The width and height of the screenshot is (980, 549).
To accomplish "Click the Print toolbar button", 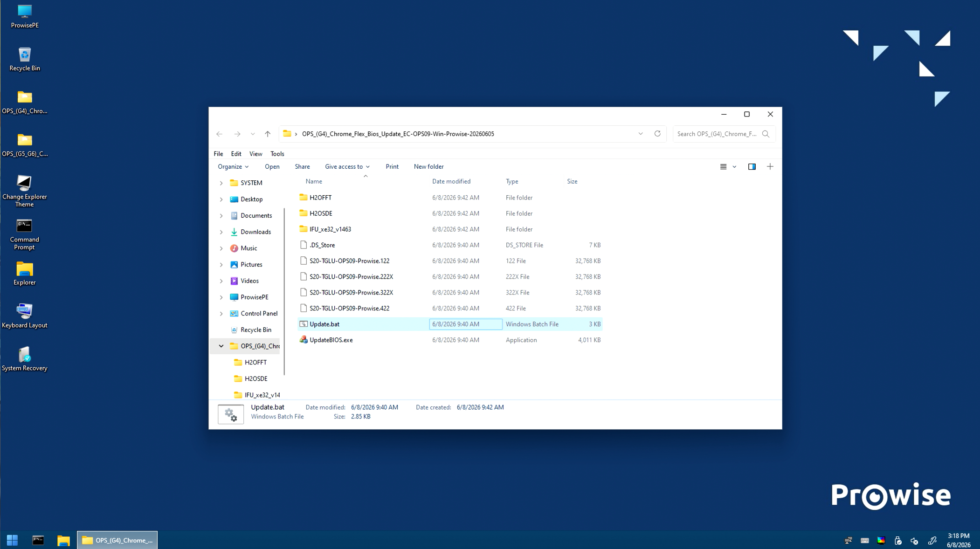I will click(x=392, y=166).
